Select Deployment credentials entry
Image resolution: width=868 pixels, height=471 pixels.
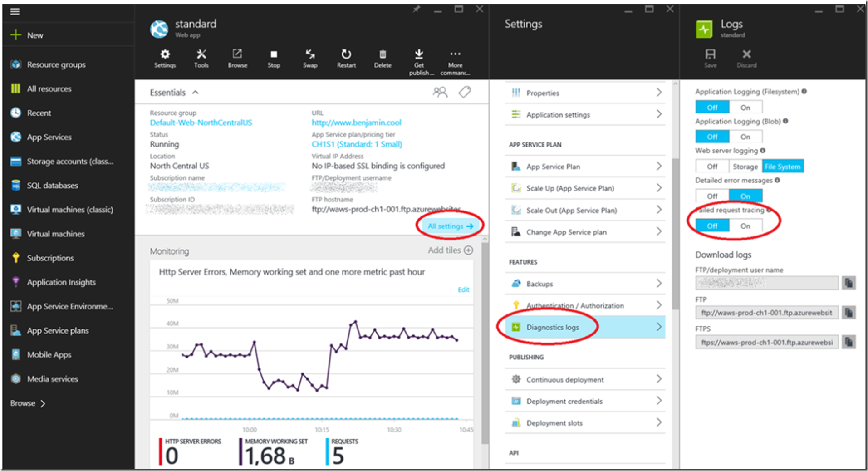pos(585,401)
